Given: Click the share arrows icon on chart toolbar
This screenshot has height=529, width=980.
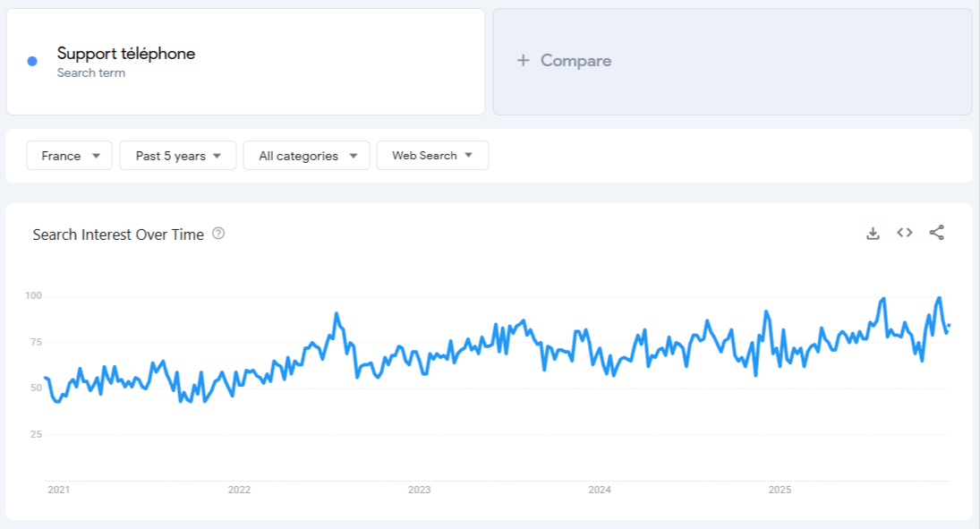Looking at the screenshot, I should pos(934,233).
